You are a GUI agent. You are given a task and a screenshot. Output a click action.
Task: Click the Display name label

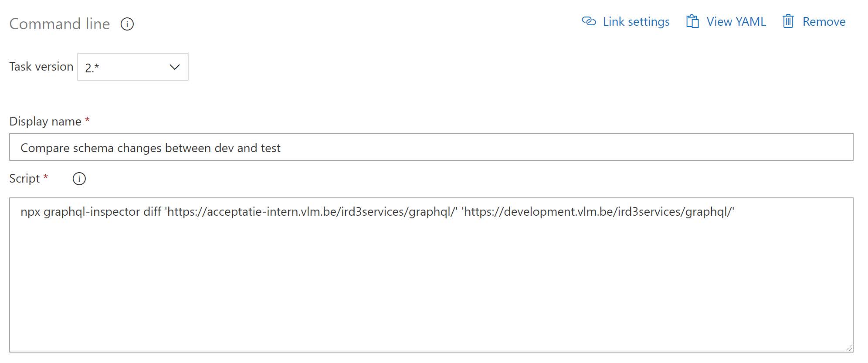click(45, 121)
